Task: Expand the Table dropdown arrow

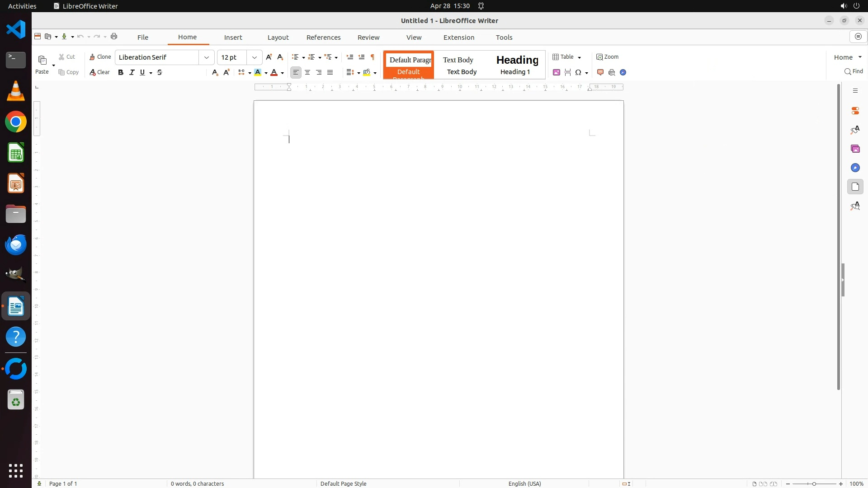Action: coord(579,57)
